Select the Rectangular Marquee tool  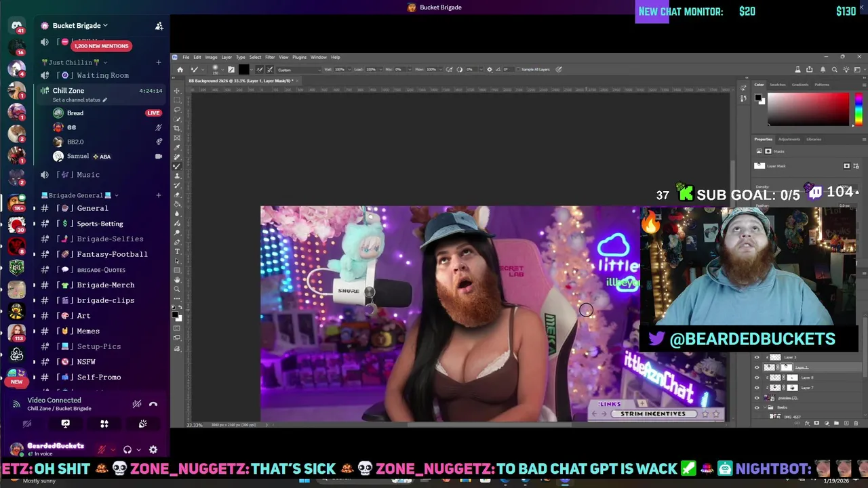176,100
